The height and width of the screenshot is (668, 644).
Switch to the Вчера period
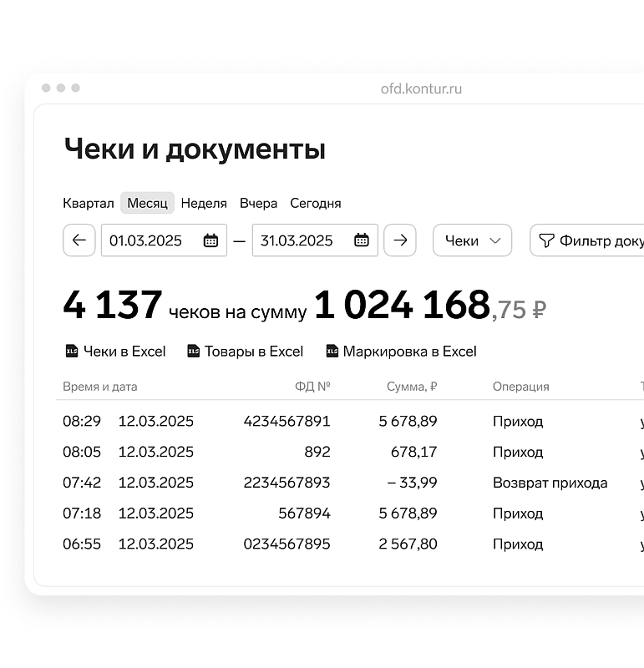(258, 203)
